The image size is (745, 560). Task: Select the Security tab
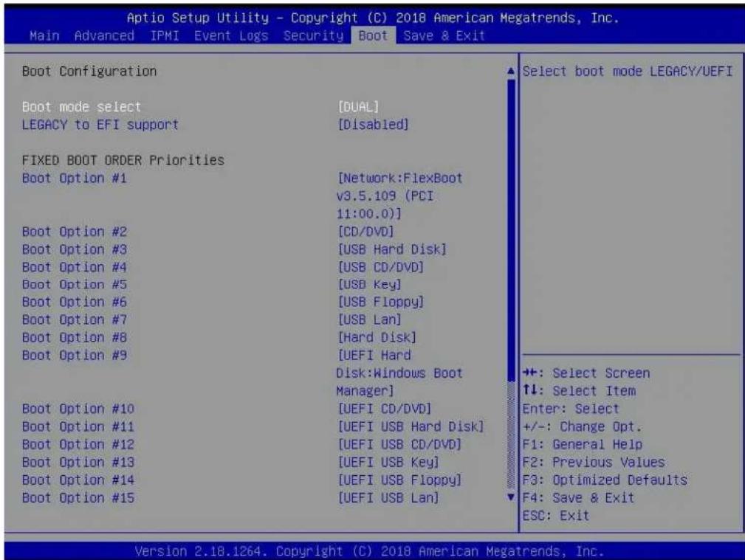point(313,35)
